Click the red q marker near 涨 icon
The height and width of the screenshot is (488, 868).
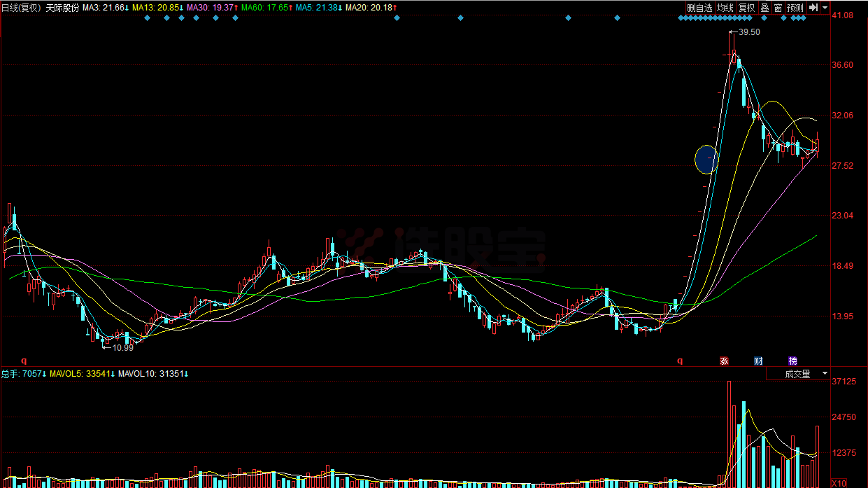click(x=679, y=361)
